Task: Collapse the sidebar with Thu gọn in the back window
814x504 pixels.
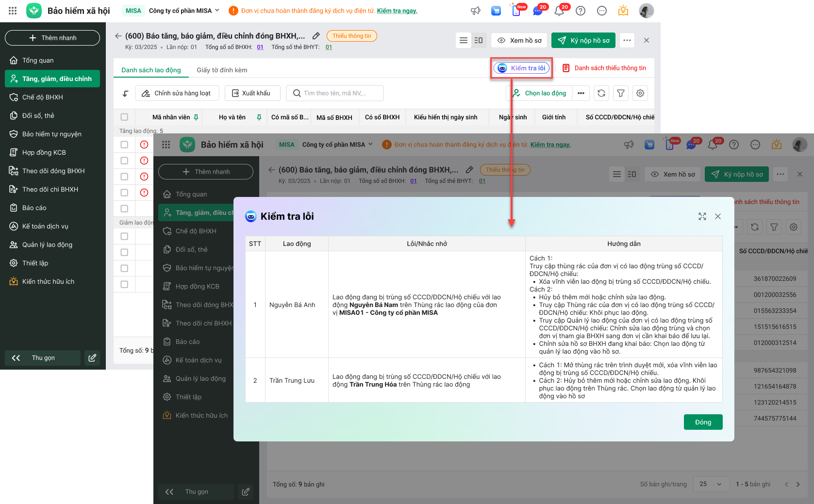Action: point(43,358)
